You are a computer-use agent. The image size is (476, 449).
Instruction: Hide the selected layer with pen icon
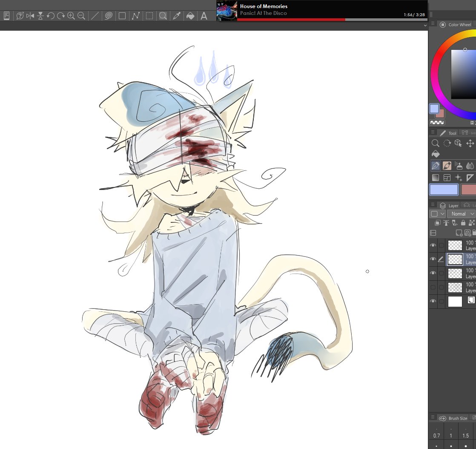tap(433, 259)
